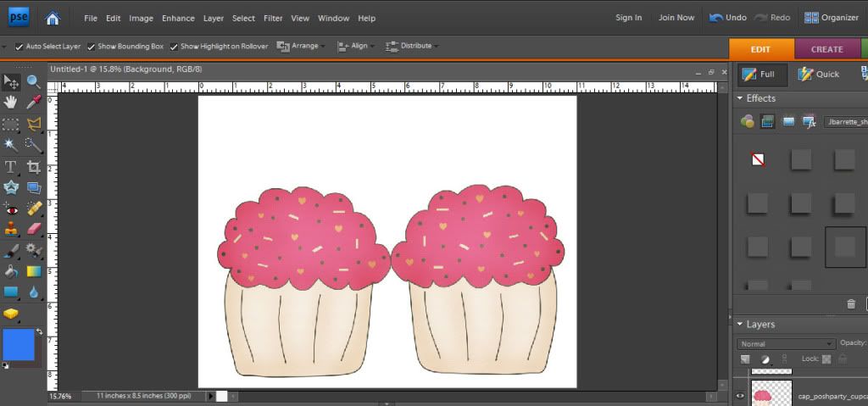Open the Normal blending mode dropdown
Viewport: 868px width, 406px height.
tap(786, 344)
